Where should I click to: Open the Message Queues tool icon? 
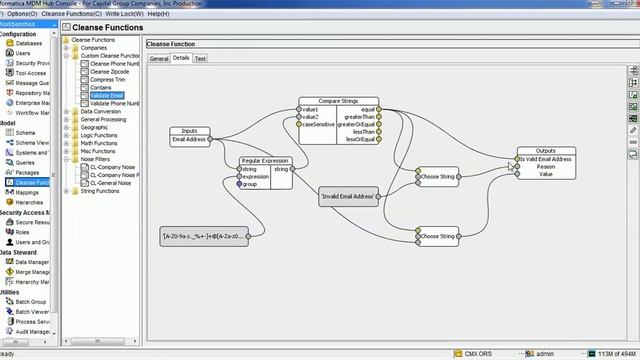point(10,83)
